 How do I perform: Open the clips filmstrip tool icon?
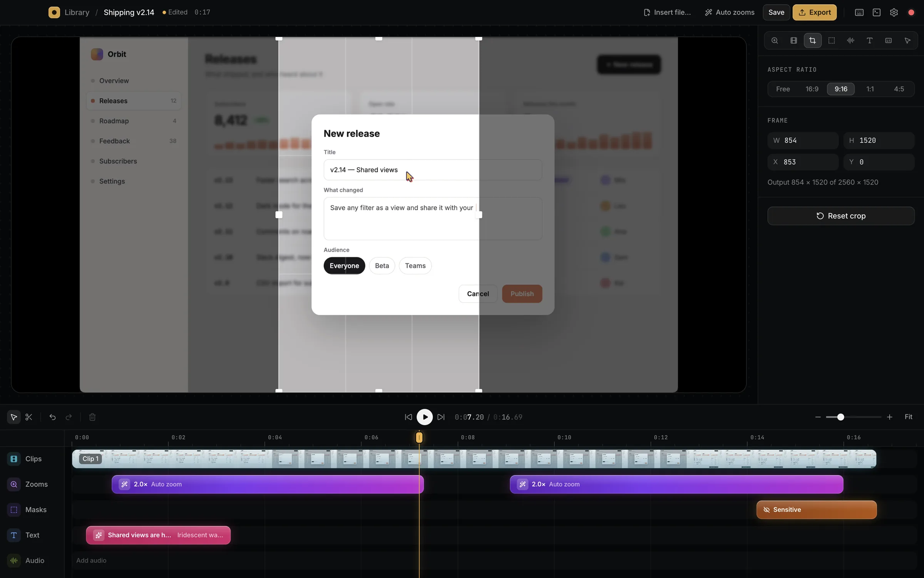[x=793, y=40]
